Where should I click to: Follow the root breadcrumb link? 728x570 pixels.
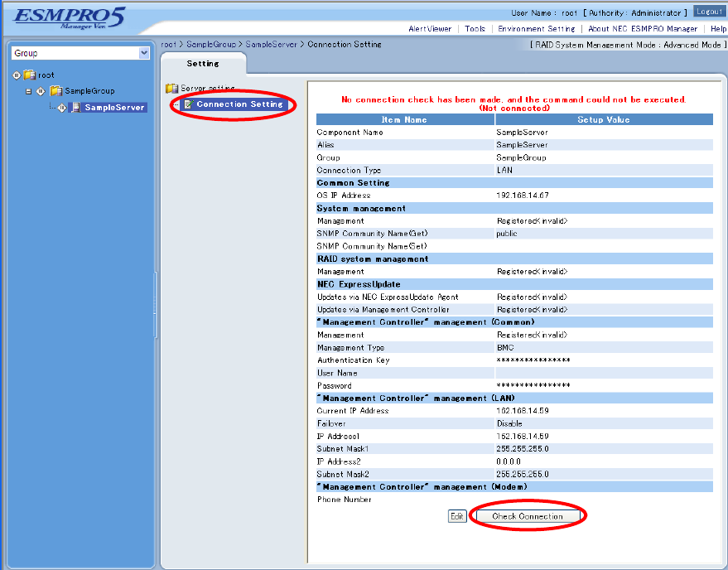[168, 45]
